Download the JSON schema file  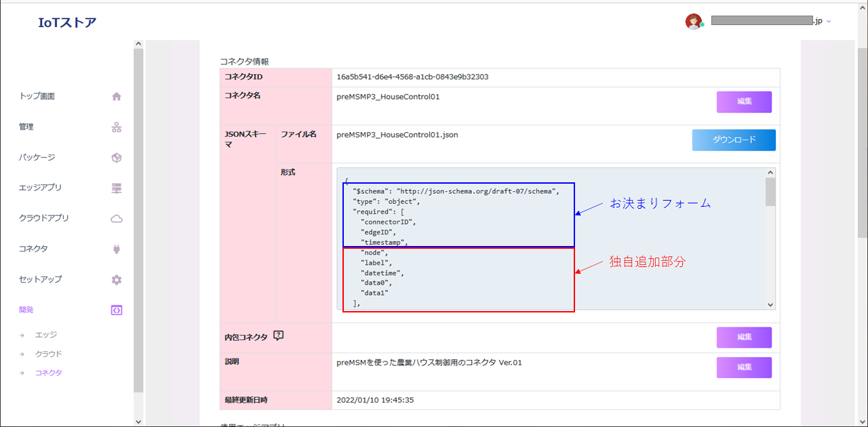click(x=734, y=140)
